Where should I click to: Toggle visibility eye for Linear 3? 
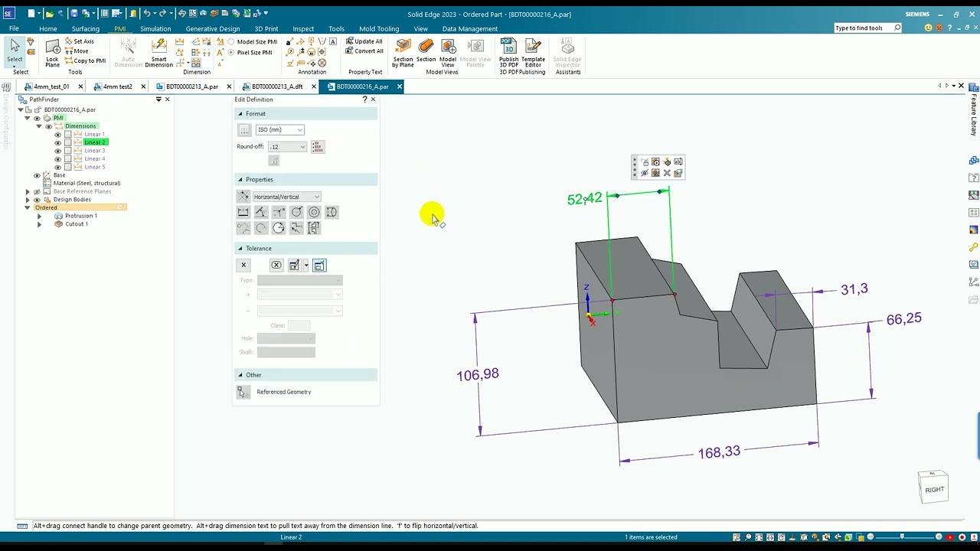[57, 151]
